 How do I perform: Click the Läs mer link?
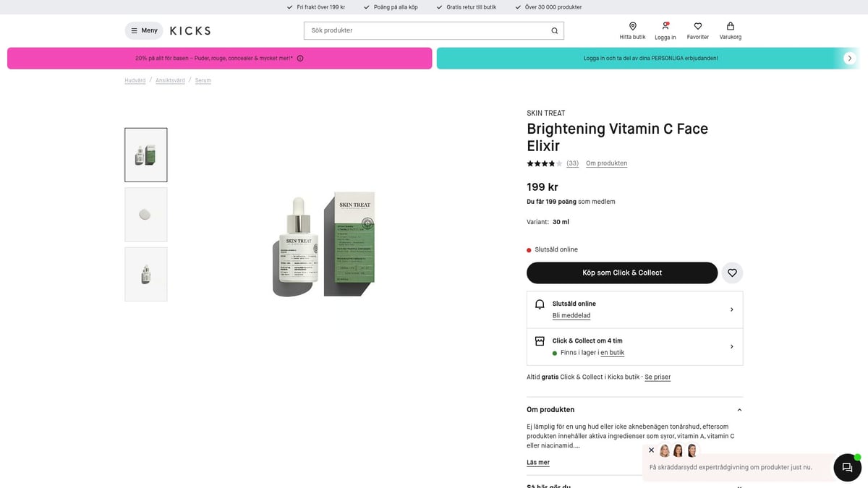538,463
